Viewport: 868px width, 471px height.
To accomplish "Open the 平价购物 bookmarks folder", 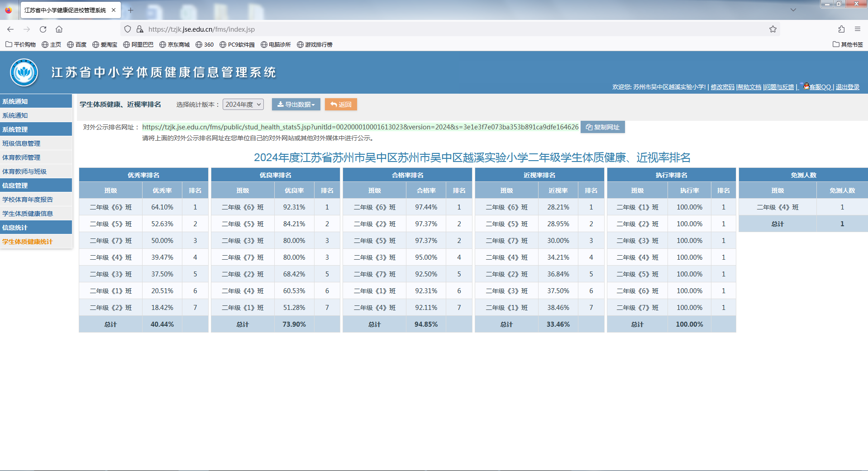I will tap(20, 44).
